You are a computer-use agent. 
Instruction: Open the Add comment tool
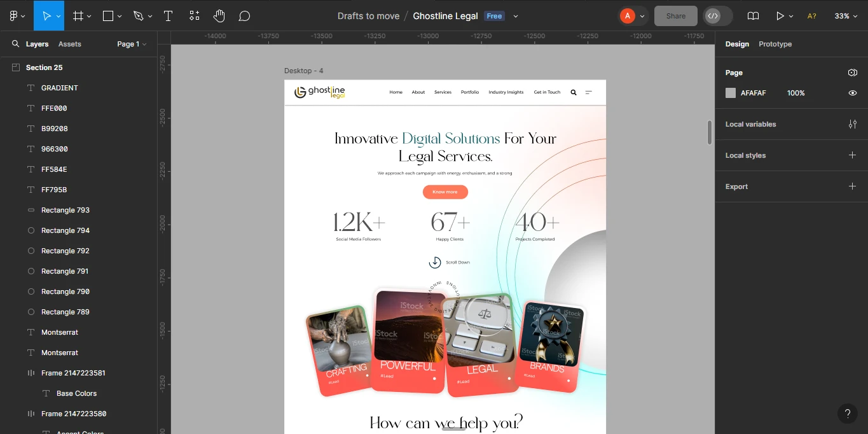pos(244,16)
